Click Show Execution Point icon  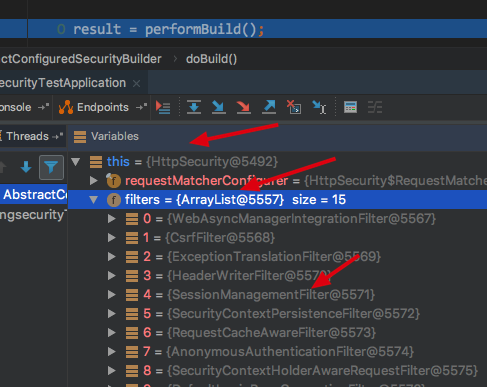[x=163, y=107]
